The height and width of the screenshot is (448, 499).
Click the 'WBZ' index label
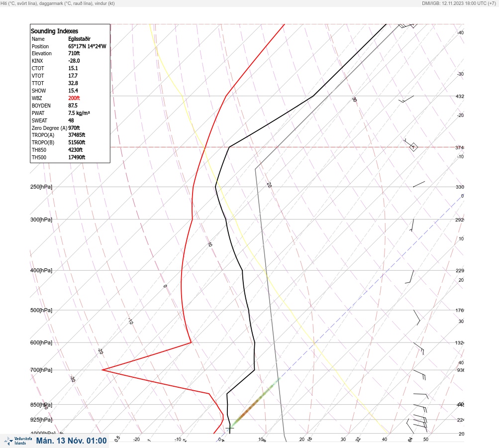pyautogui.click(x=37, y=98)
